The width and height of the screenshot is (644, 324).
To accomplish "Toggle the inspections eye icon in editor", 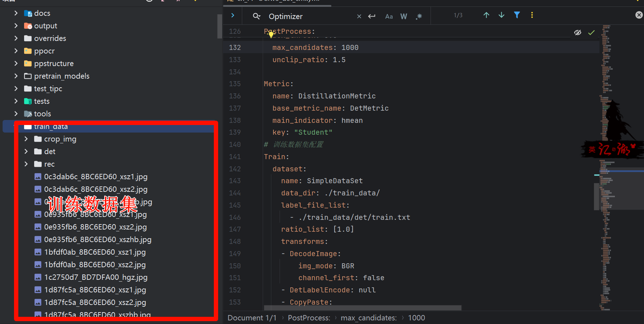I will pos(578,33).
